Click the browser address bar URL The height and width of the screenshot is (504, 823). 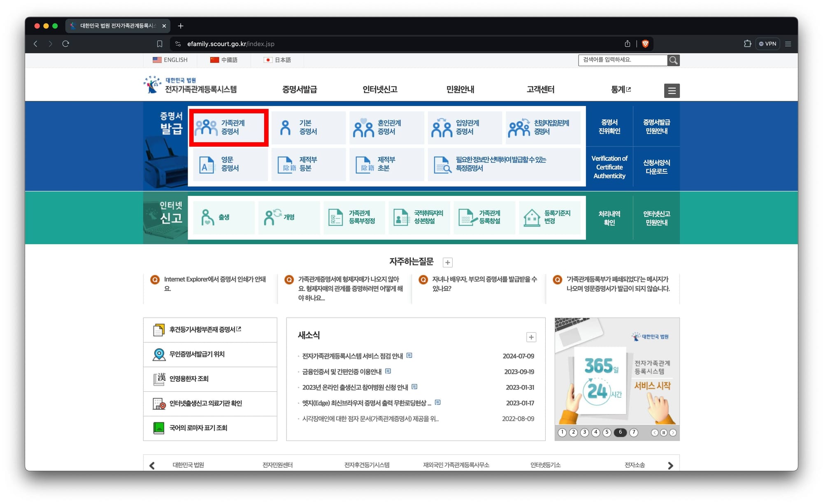tap(230, 44)
